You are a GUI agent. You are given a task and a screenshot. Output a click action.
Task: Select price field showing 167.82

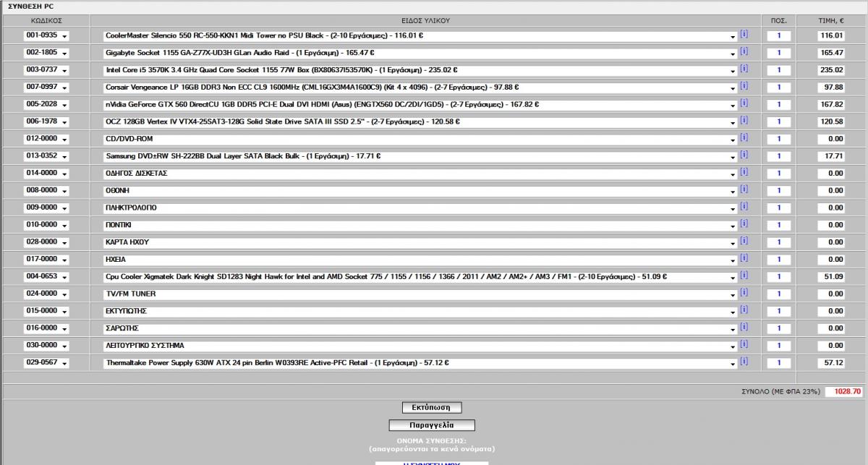[x=830, y=105]
